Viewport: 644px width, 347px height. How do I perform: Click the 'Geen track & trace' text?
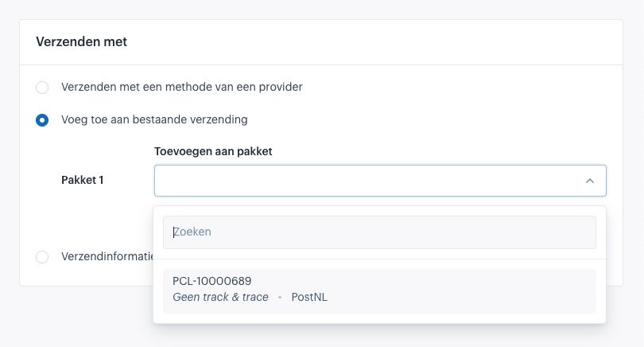[x=219, y=298]
